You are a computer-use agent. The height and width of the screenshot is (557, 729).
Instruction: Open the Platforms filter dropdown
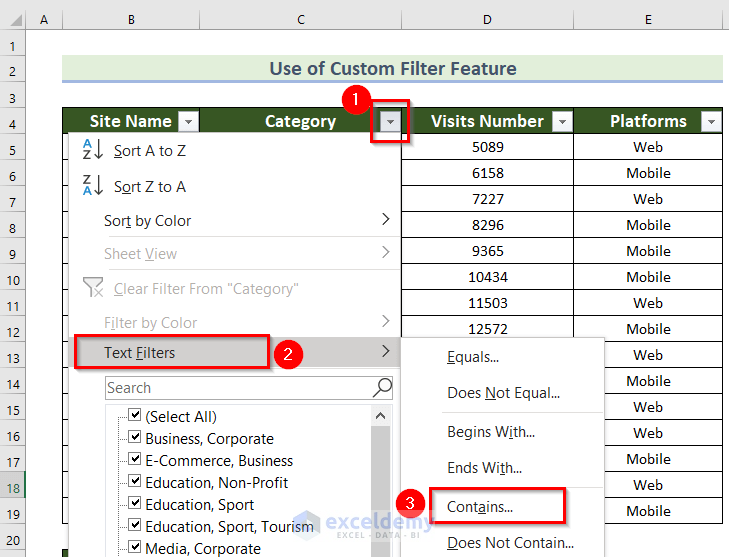coord(711,122)
